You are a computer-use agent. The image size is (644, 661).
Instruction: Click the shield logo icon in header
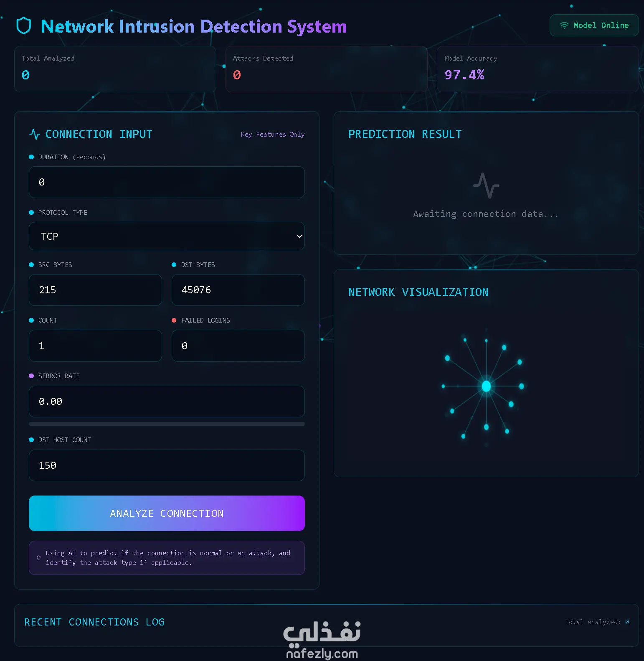point(24,25)
